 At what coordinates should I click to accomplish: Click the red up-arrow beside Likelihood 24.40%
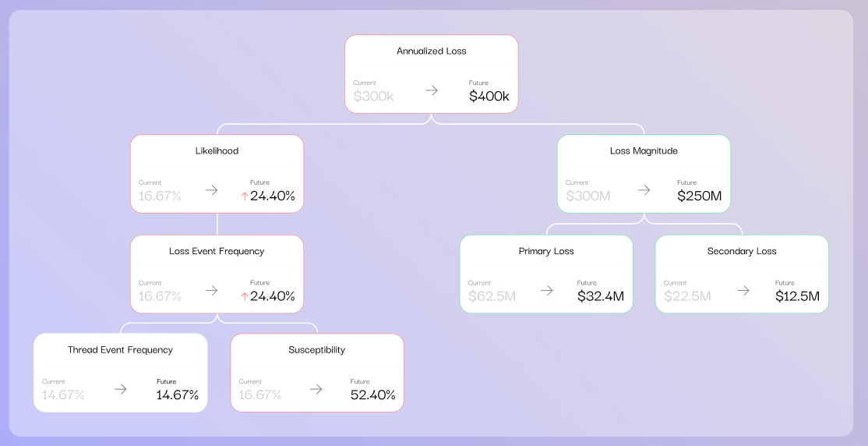(x=245, y=196)
